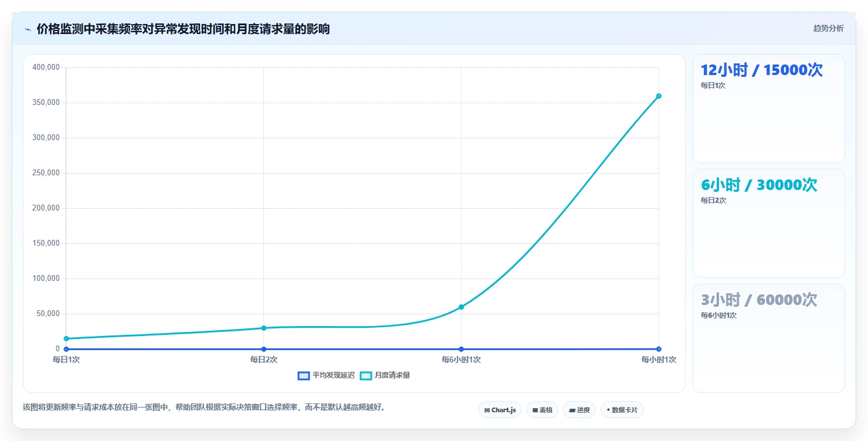Screen dimensions: 868x441
Task: Click the x-axis label 每日2次
Action: tap(264, 359)
